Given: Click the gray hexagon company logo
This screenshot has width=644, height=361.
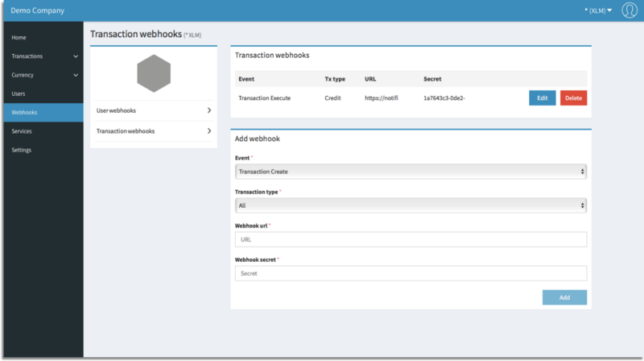Looking at the screenshot, I should click(x=154, y=73).
